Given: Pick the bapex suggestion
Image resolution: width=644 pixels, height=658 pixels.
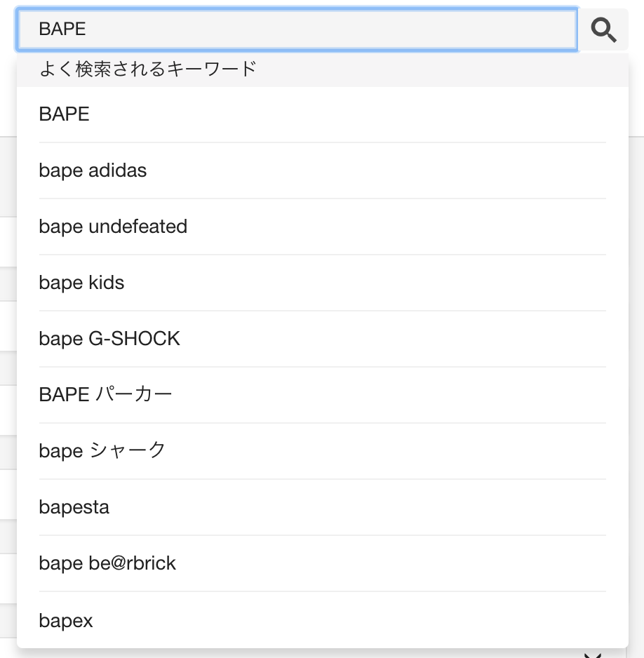Looking at the screenshot, I should 322,620.
